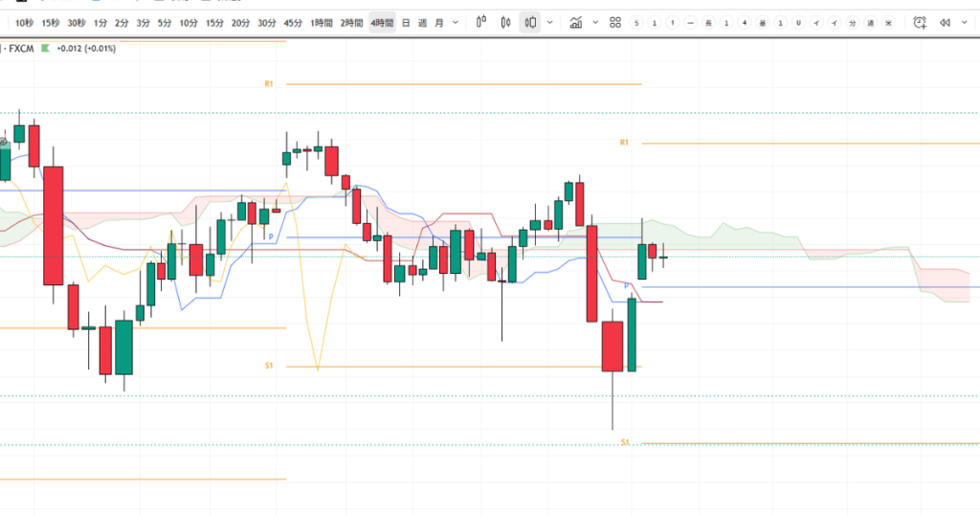Switch to the 15分 timeframe
The height and width of the screenshot is (515, 980).
(x=214, y=22)
